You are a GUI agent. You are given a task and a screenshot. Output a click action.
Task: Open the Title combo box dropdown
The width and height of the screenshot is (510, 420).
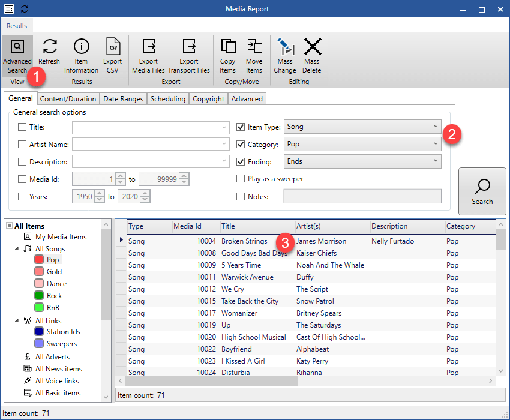click(224, 128)
